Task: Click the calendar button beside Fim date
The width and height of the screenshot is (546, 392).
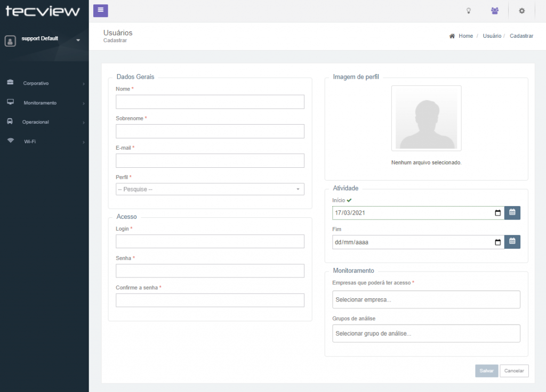Action: 512,242
